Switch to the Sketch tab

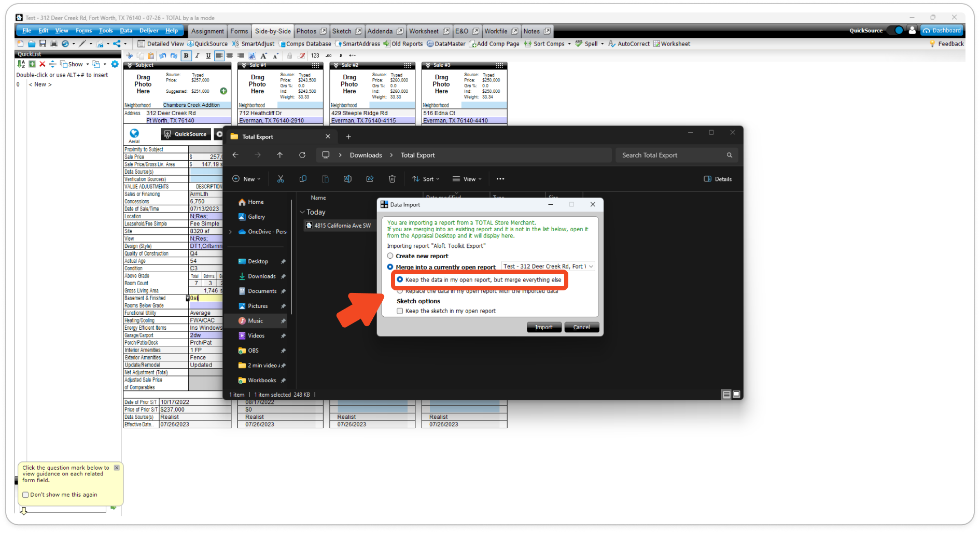[x=342, y=31]
